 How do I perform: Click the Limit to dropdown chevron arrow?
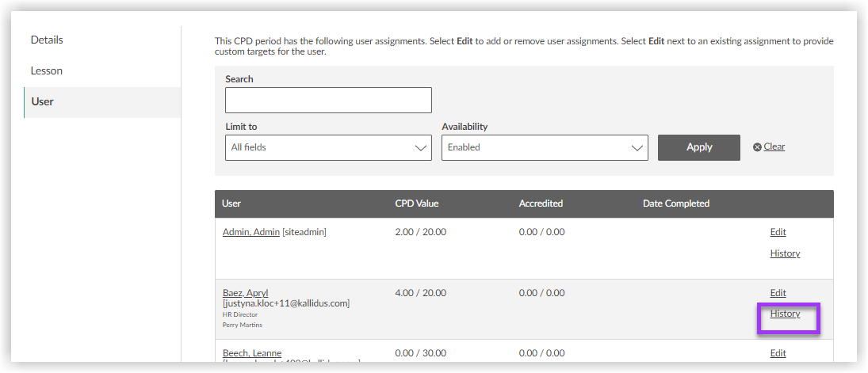pos(420,148)
